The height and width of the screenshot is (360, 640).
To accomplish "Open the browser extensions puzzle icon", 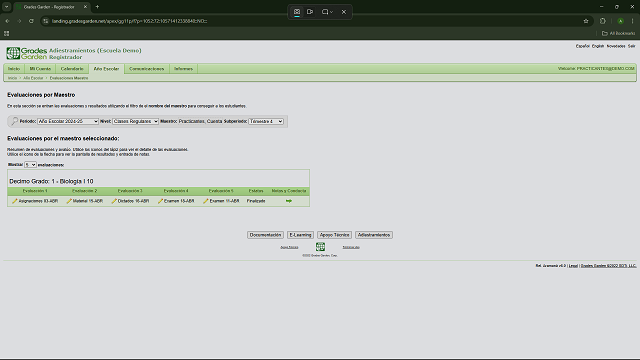I will point(603,21).
